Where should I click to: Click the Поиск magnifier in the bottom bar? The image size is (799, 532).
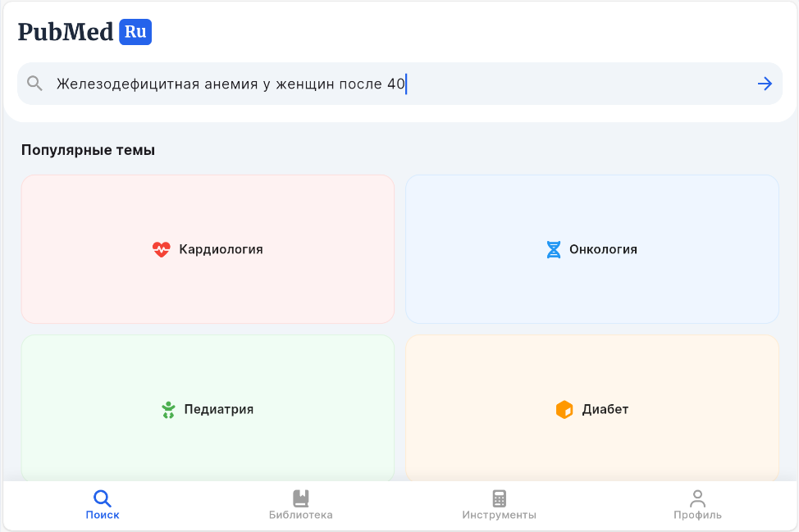coord(102,498)
